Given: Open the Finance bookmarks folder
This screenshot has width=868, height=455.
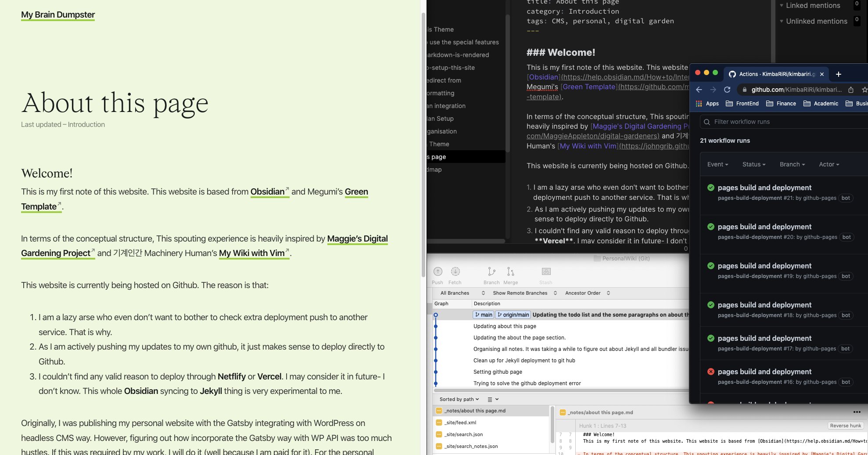Looking at the screenshot, I should pyautogui.click(x=781, y=104).
